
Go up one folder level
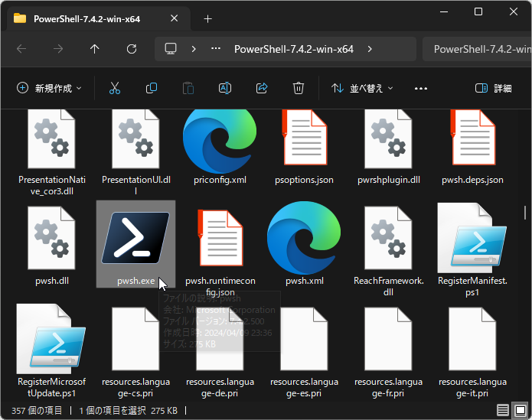coord(95,49)
